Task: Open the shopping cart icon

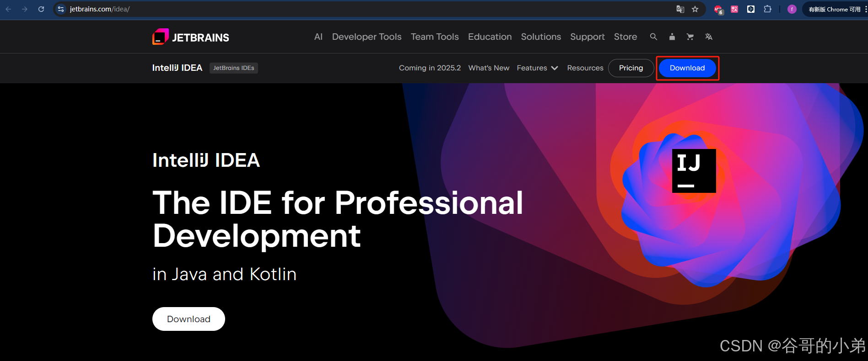Action: (690, 37)
